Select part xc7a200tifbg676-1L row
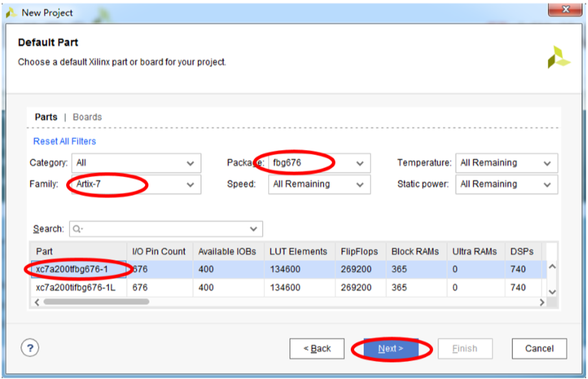588x379 pixels. click(75, 287)
